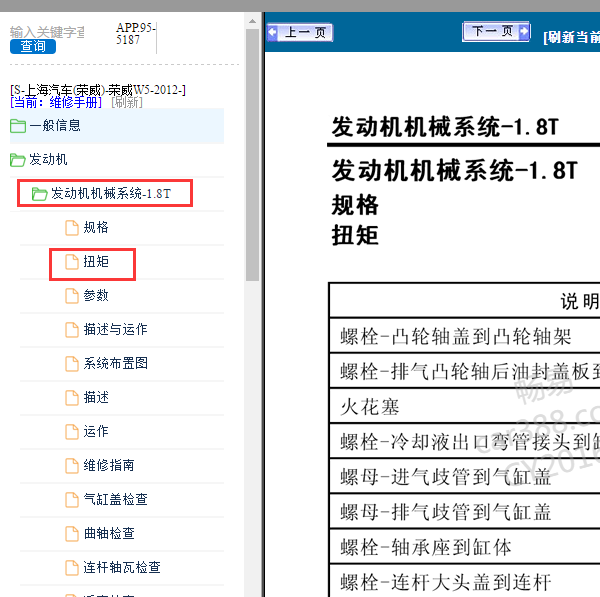The width and height of the screenshot is (600, 597).
Task: Click the APP.95-5187 text
Action: (135, 34)
